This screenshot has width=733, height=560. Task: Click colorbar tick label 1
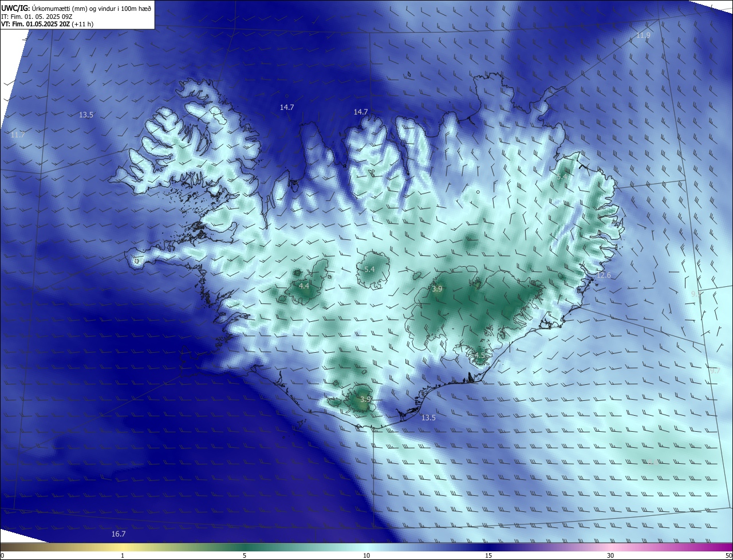[x=123, y=555]
